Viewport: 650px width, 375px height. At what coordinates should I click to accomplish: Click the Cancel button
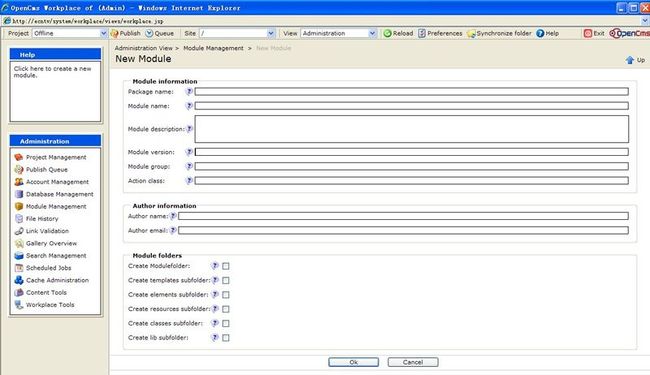click(x=413, y=362)
